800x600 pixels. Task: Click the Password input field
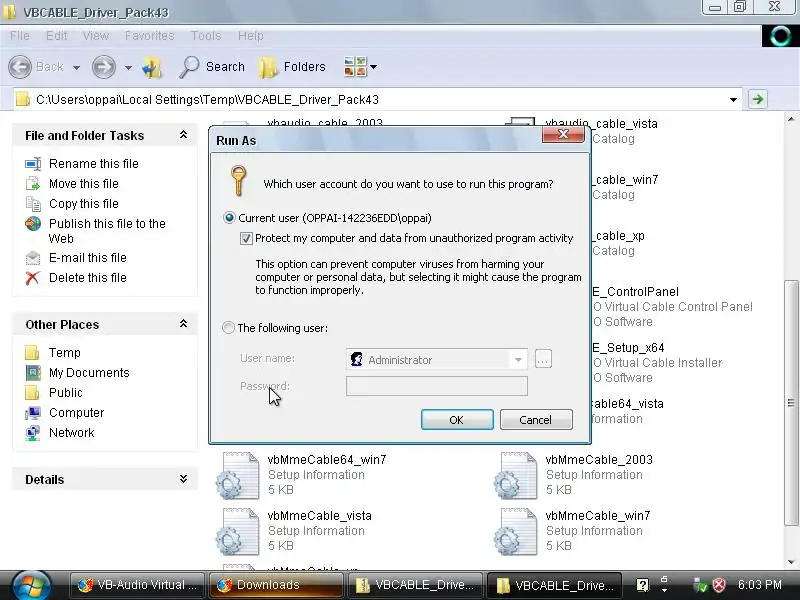click(437, 386)
